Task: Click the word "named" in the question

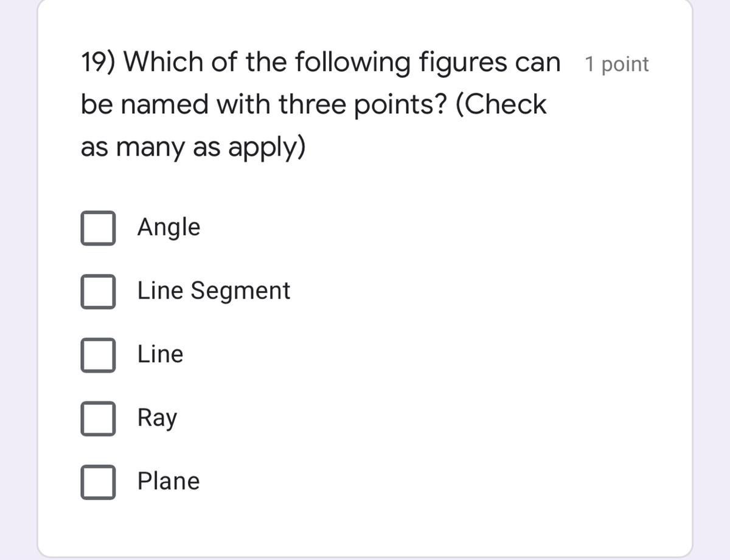Action: (x=159, y=105)
